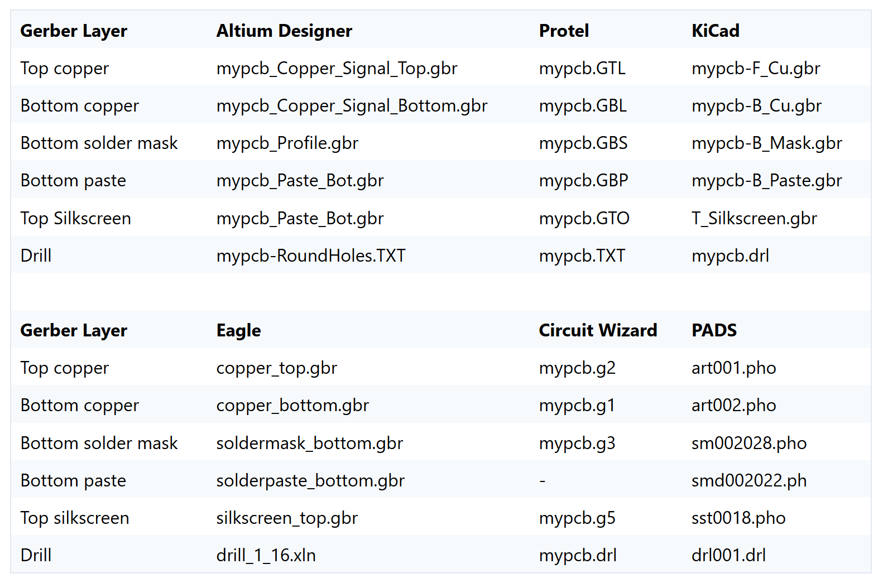The height and width of the screenshot is (588, 883).
Task: Select the soldermask_bottom.gbr cell
Action: click(309, 443)
